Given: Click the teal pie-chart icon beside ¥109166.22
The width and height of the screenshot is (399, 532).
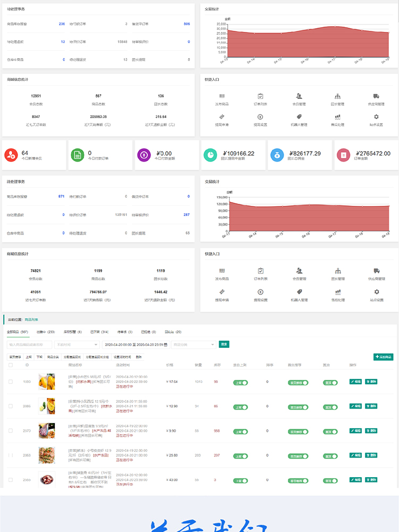Looking at the screenshot, I should [x=210, y=155].
